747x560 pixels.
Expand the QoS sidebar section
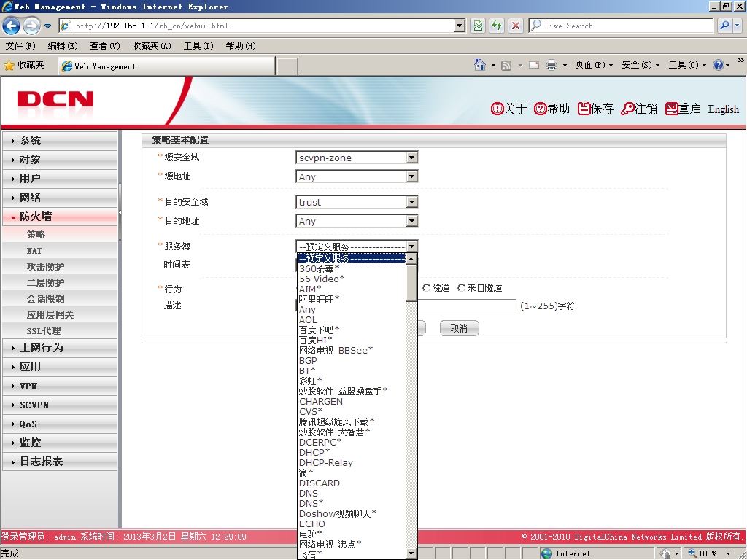60,424
